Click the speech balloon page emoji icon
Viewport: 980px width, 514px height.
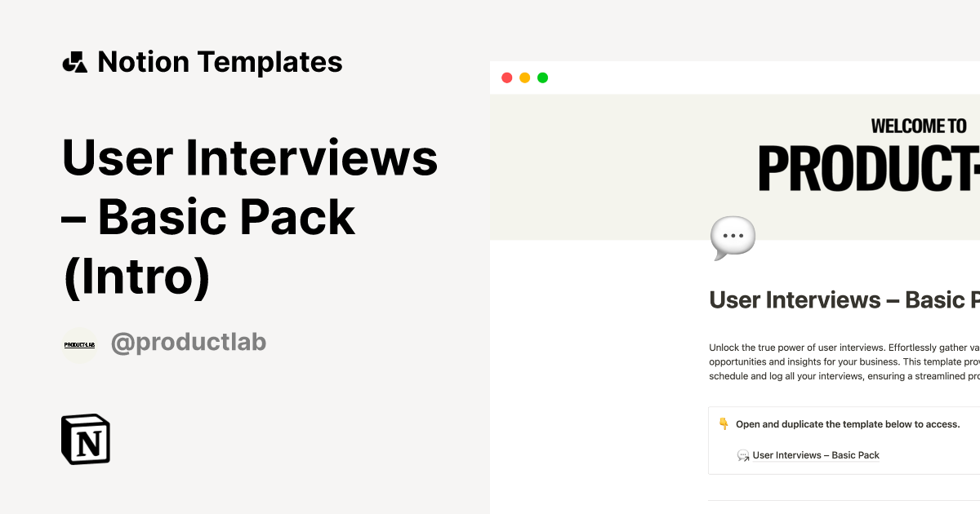click(732, 237)
